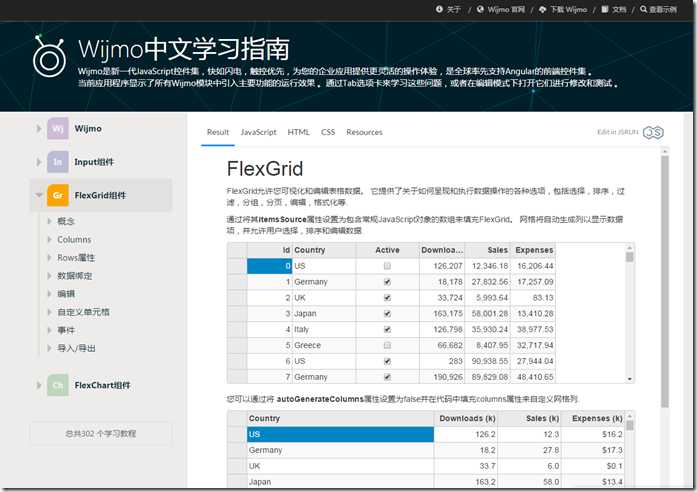Click the 12,346.18 sales cell

click(488, 266)
